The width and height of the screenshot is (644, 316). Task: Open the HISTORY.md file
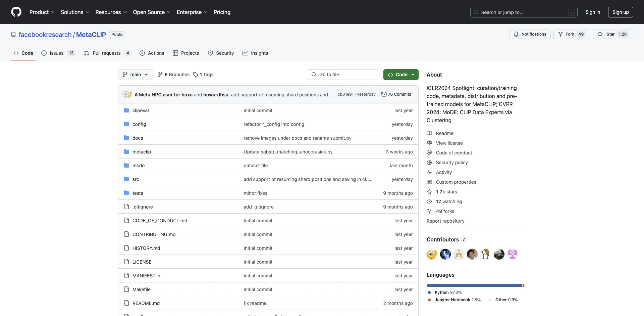tap(146, 248)
